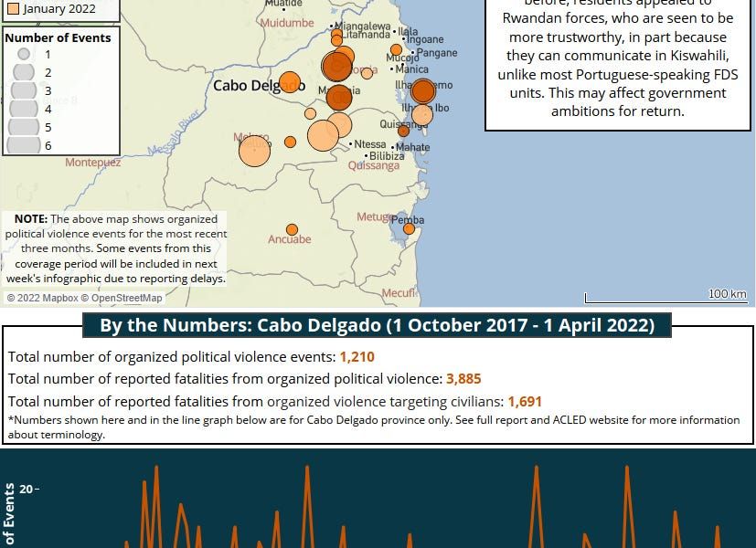This screenshot has height=548, width=756.
Task: Click the 1,210 events total figure
Action: click(x=357, y=357)
